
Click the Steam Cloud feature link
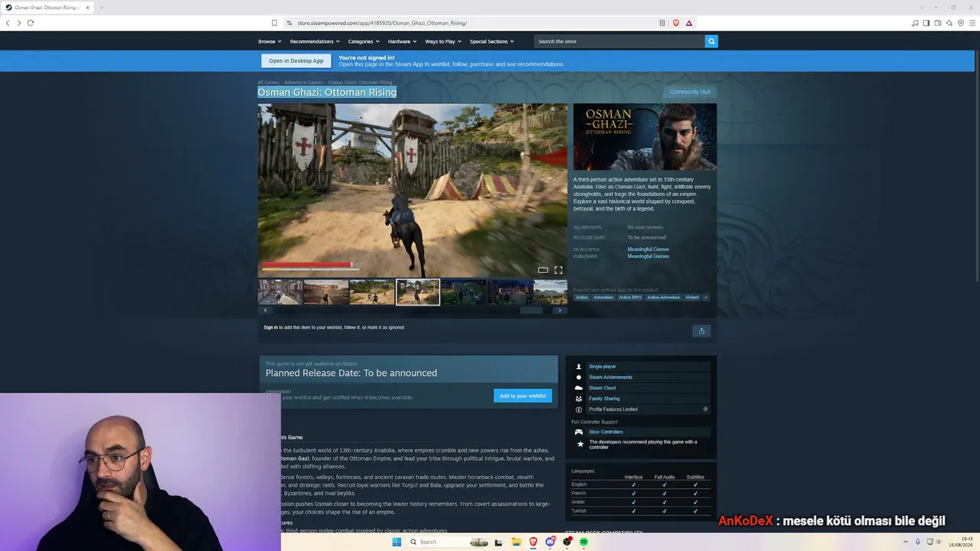[x=602, y=388]
